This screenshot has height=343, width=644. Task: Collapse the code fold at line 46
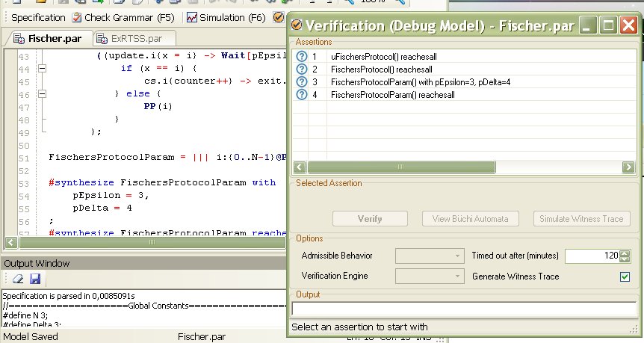[43, 94]
